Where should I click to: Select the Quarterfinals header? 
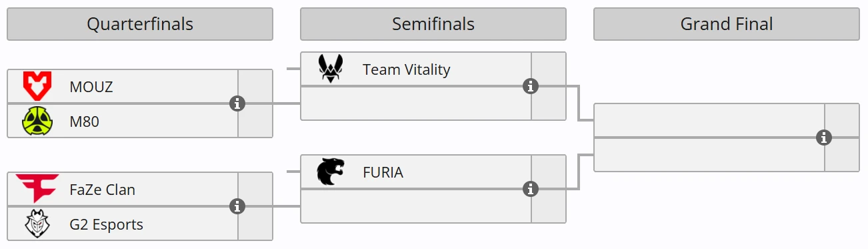point(140,24)
